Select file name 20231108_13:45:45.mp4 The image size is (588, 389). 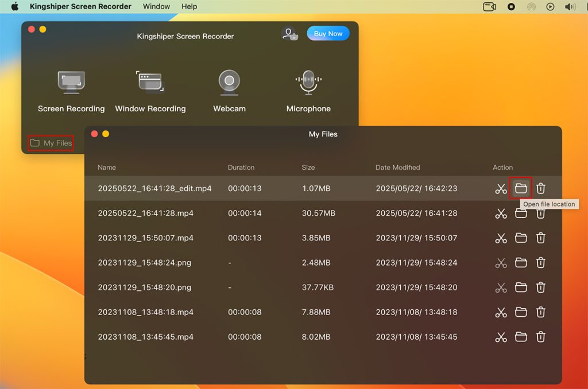pyautogui.click(x=145, y=337)
